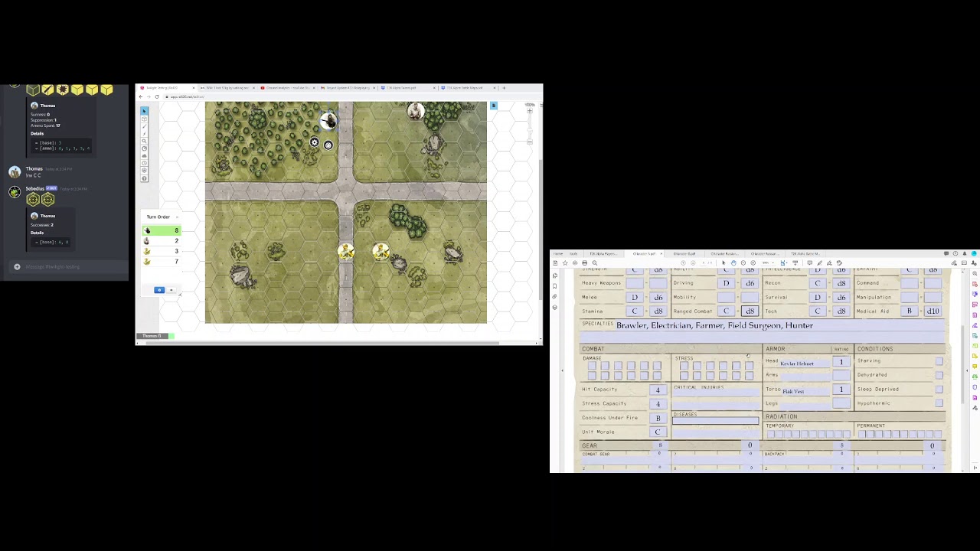980x551 pixels.
Task: Check the Starving condition box
Action: point(939,361)
